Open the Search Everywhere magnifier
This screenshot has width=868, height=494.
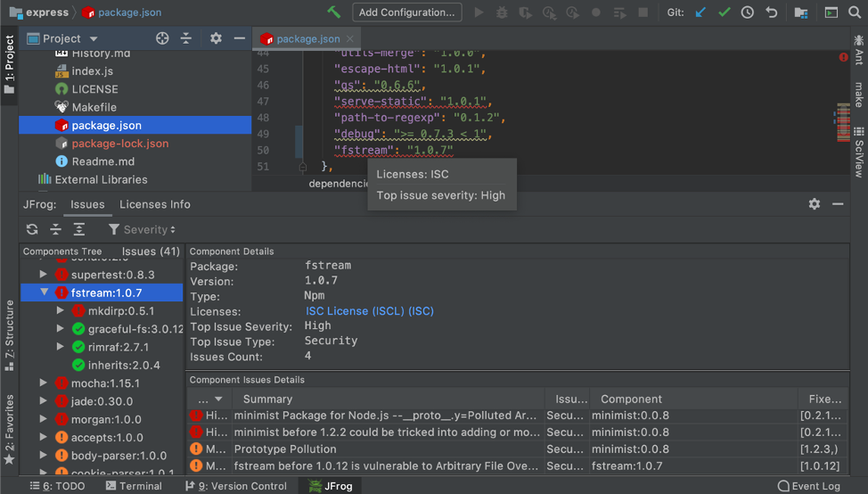855,12
